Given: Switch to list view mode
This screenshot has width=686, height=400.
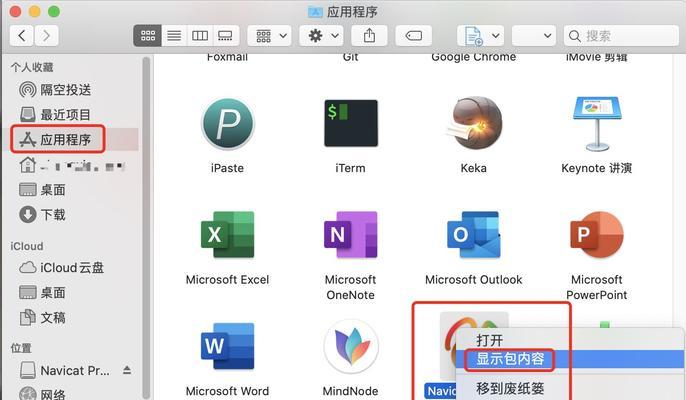Looking at the screenshot, I should [174, 35].
